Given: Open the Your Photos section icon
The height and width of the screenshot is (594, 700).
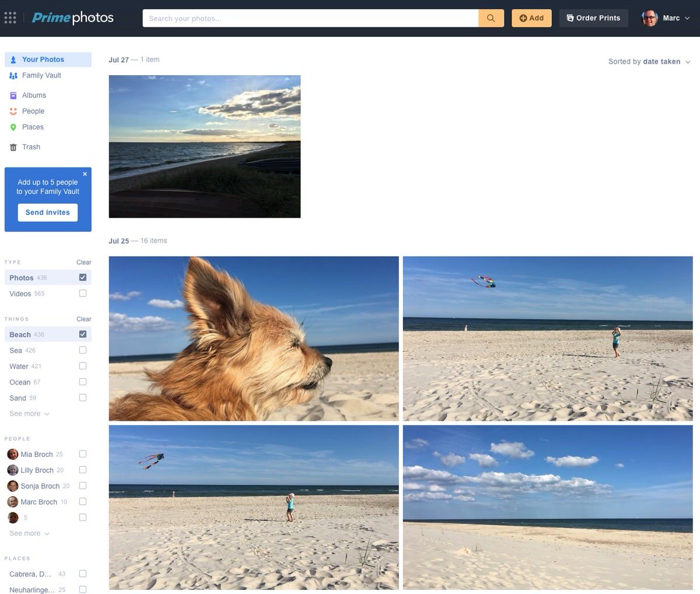Looking at the screenshot, I should tap(13, 59).
